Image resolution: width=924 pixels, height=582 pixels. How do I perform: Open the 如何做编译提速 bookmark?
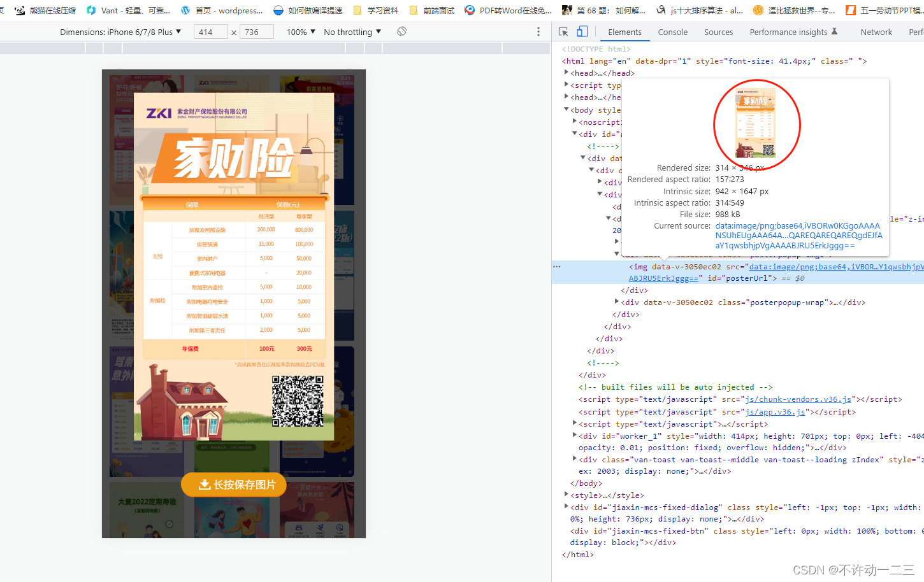pos(308,10)
